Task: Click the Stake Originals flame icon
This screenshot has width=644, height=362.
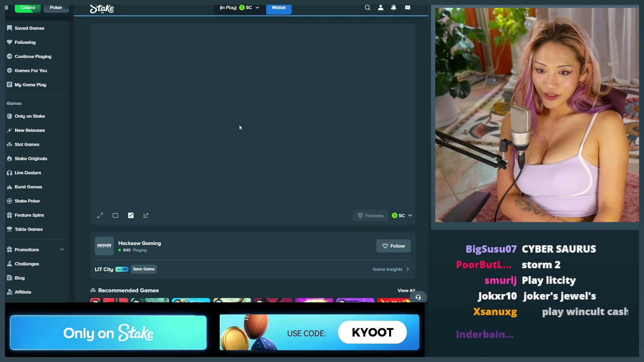Action: [x=9, y=159]
